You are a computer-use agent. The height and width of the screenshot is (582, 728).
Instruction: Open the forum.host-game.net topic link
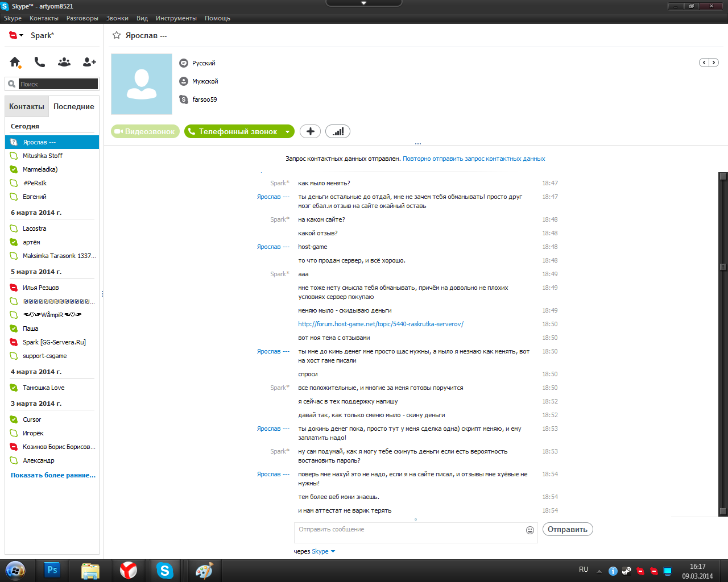tap(380, 324)
